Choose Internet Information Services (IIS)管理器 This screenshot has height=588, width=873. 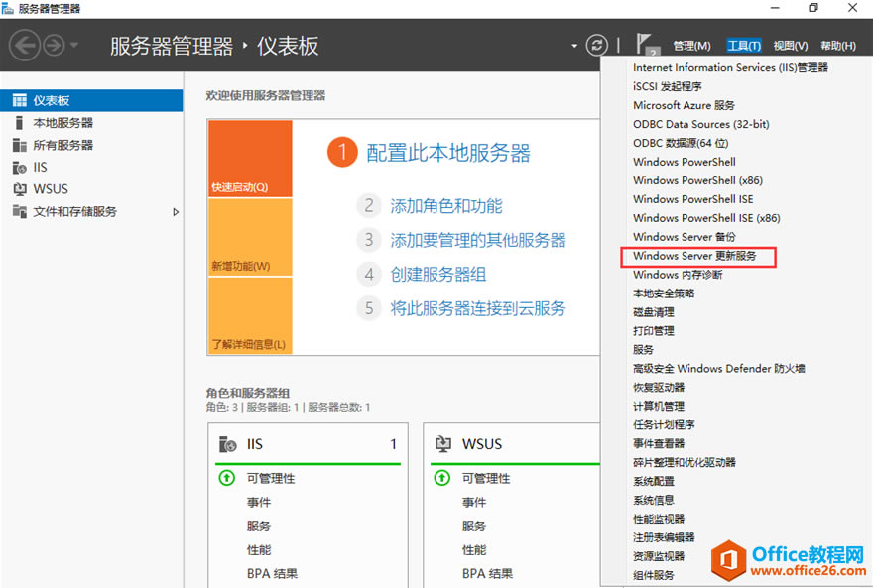pos(730,67)
